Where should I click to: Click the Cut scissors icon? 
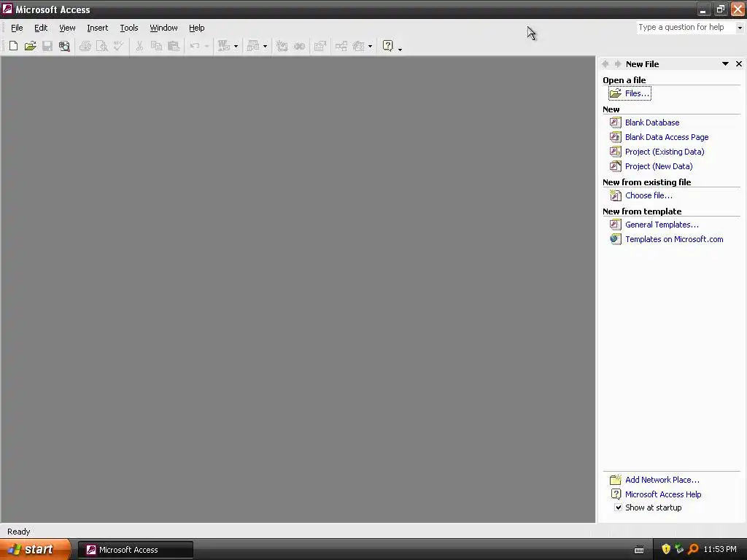pyautogui.click(x=139, y=46)
